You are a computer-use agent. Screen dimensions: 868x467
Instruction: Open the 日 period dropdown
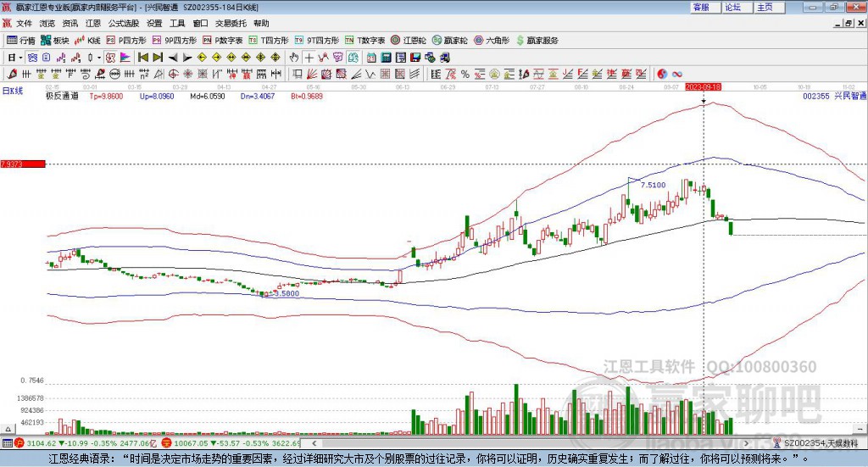coord(15,58)
